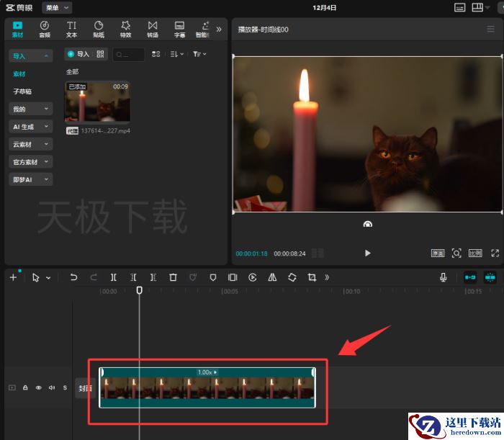The width and height of the screenshot is (504, 440).
Task: Click the 封面 cover button
Action: click(x=85, y=388)
